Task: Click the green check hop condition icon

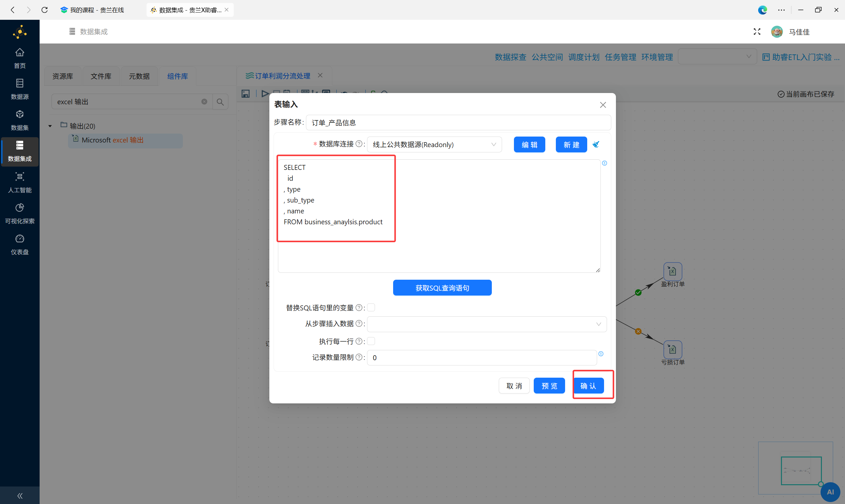Action: (x=638, y=293)
